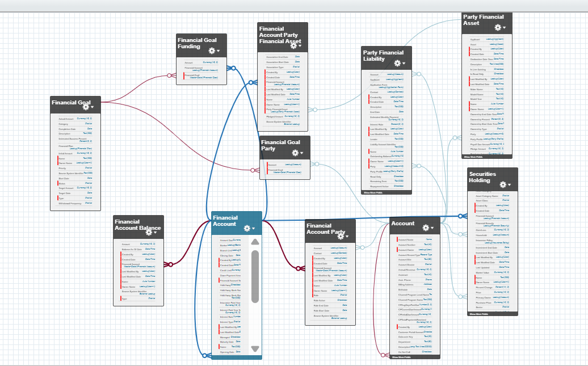Screen dimensions: 588x366
Task: Click Annual Revenue field in Account
Action: [415, 269]
